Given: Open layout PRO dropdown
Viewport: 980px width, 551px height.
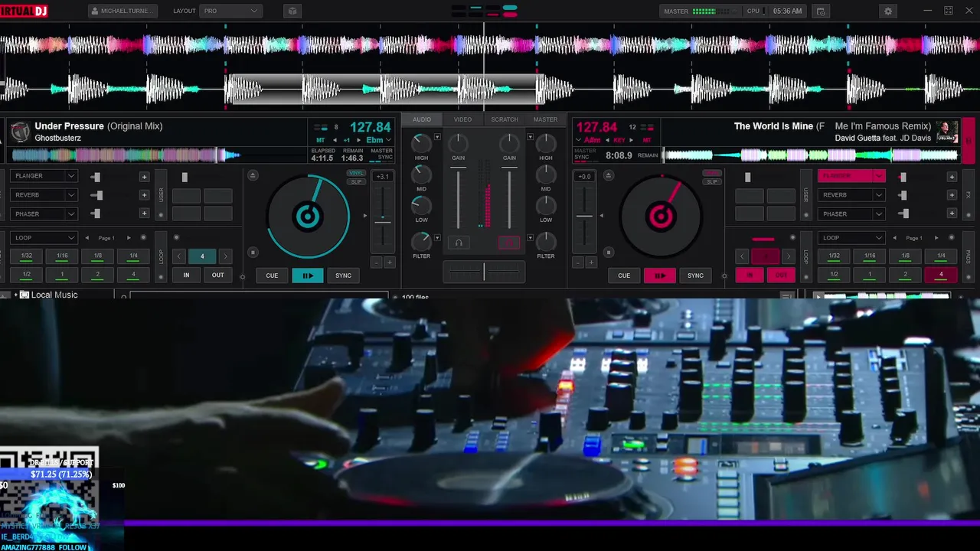Looking at the screenshot, I should [230, 11].
